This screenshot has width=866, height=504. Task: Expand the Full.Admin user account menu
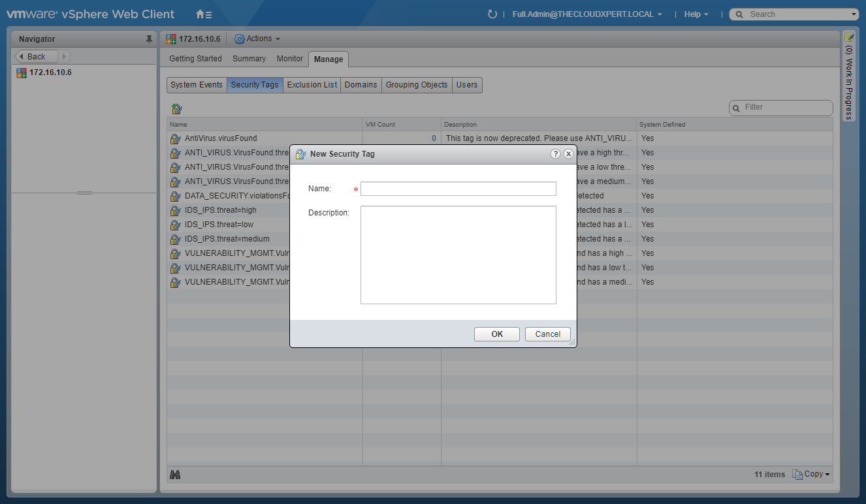(587, 14)
